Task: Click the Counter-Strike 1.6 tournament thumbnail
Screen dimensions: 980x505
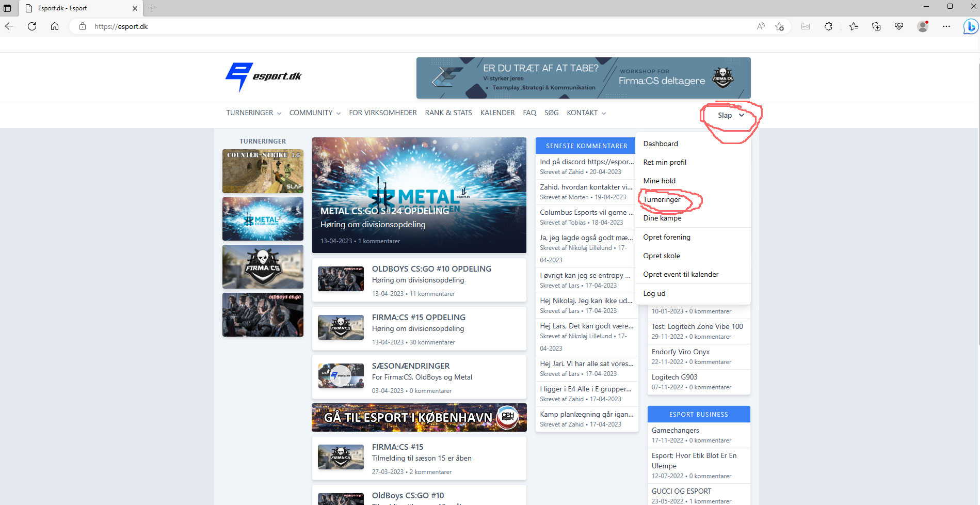Action: (x=263, y=171)
